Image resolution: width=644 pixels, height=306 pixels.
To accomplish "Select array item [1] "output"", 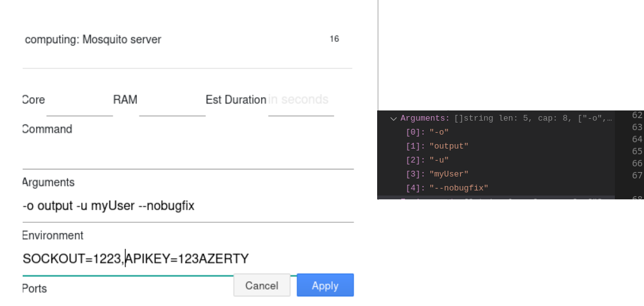I will [437, 146].
